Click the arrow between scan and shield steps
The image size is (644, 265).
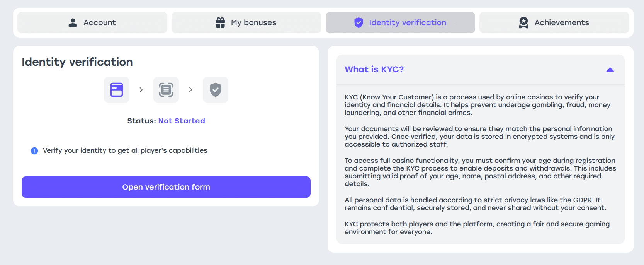click(x=190, y=90)
